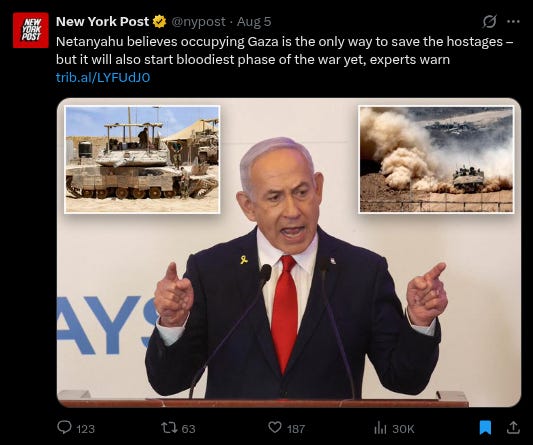This screenshot has width=533, height=445.
Task: Click the New York Post red avatar logo
Action: point(31,30)
